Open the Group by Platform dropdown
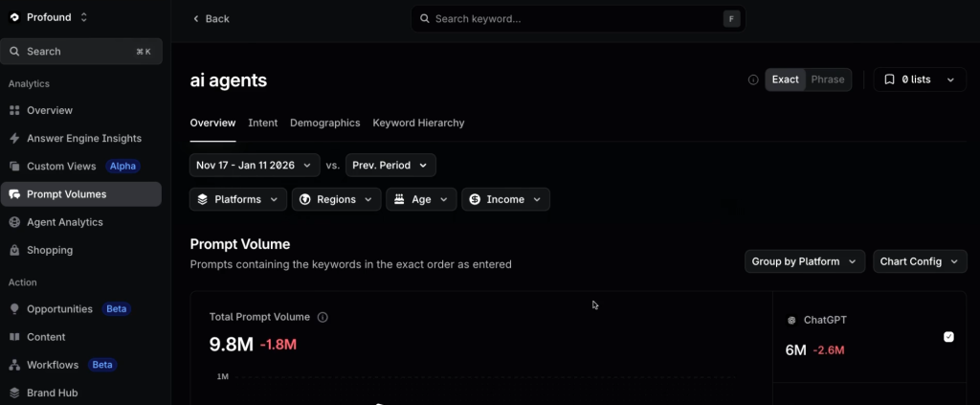This screenshot has height=405, width=980. tap(804, 261)
